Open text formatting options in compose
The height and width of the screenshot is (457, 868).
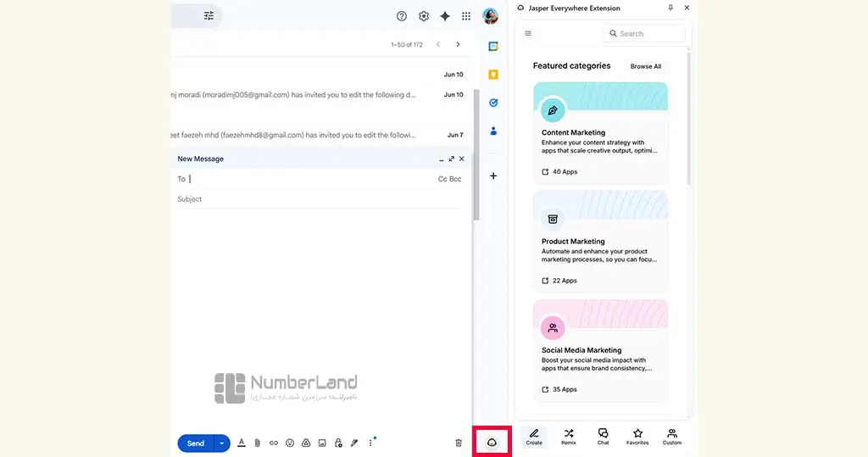242,443
